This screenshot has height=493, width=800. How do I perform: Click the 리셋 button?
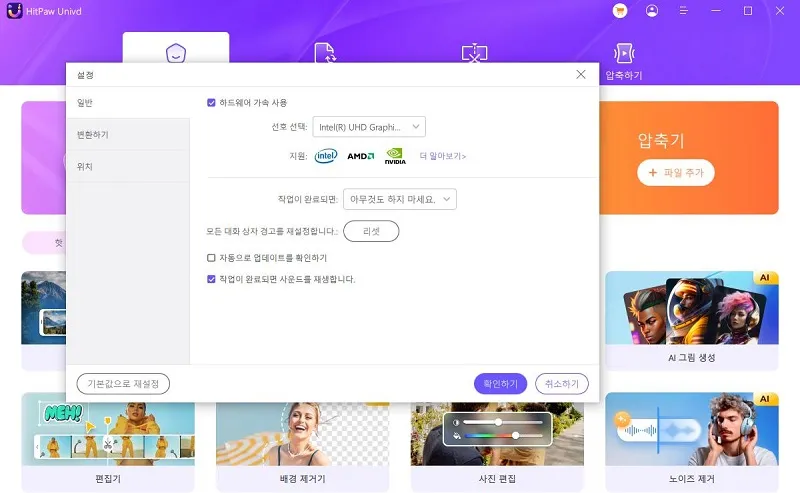tap(371, 231)
